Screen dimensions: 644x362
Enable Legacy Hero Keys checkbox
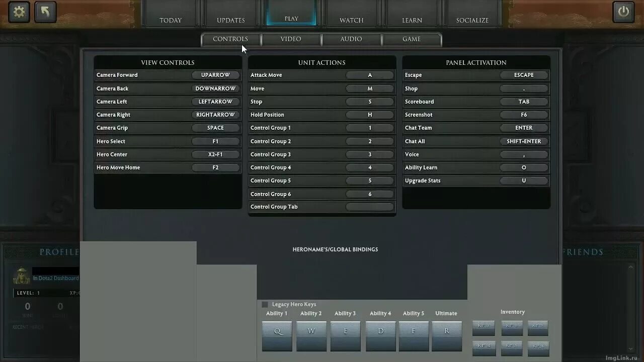click(265, 304)
